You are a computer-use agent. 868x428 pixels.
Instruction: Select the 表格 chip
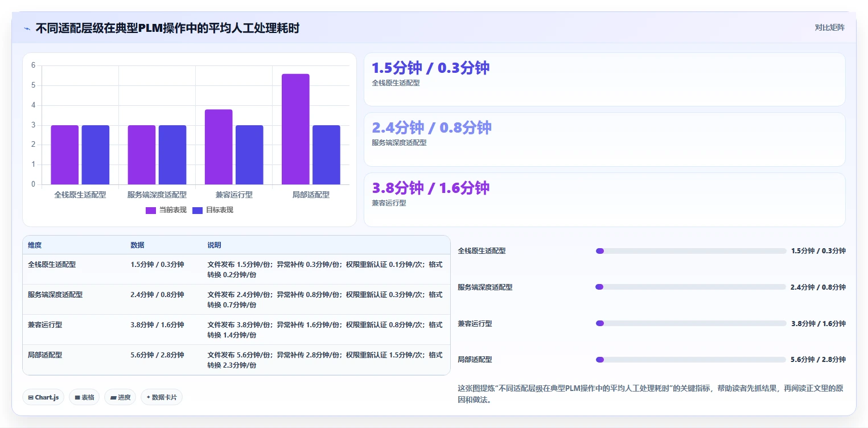85,397
